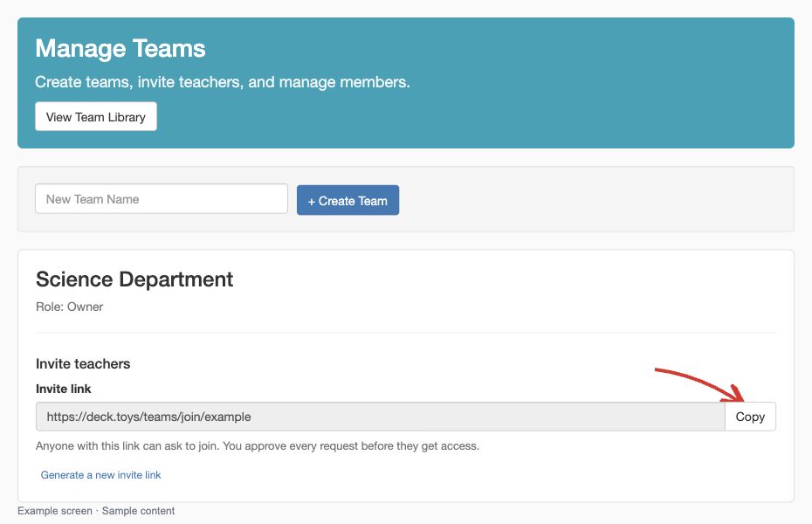The height and width of the screenshot is (524, 812).
Task: Click the 'Role: Owner' text
Action: pos(69,307)
